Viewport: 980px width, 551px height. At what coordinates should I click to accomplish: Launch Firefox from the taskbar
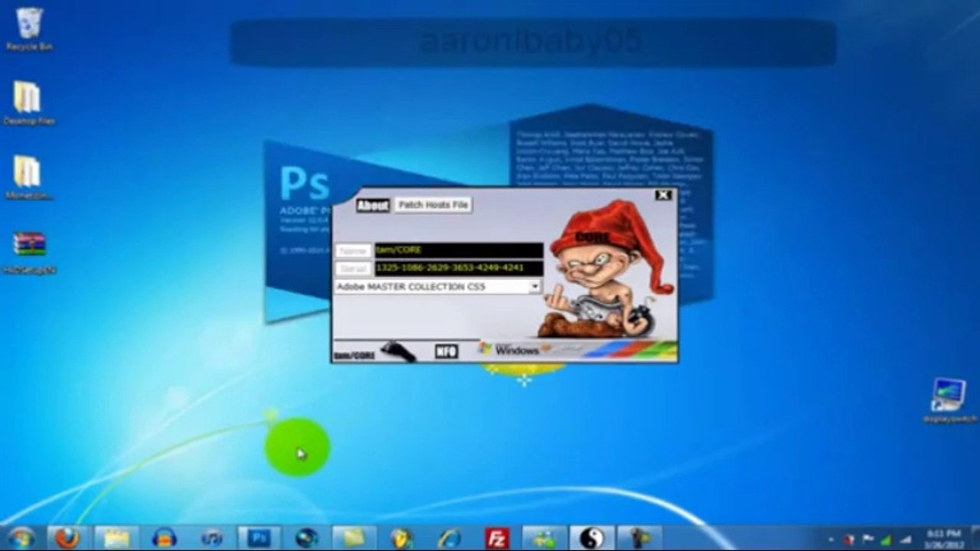67,538
